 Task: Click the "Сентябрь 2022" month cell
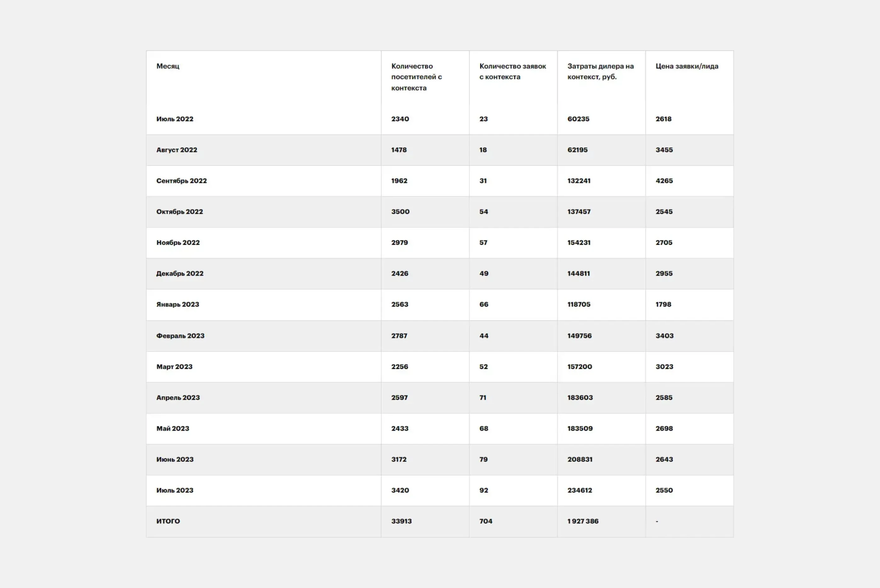pos(182,181)
